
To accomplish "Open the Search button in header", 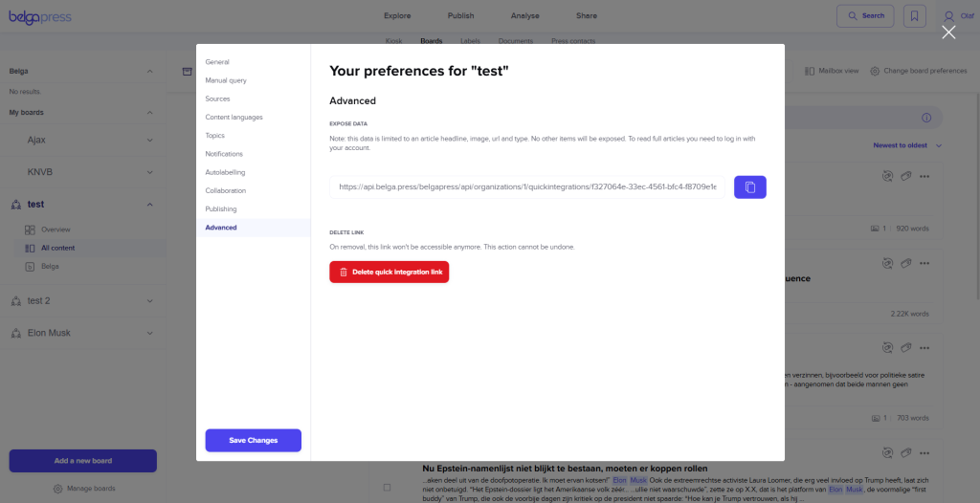I will [x=865, y=16].
